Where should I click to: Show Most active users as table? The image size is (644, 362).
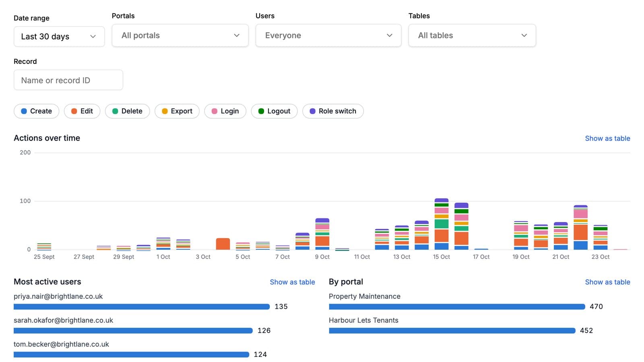tap(292, 282)
